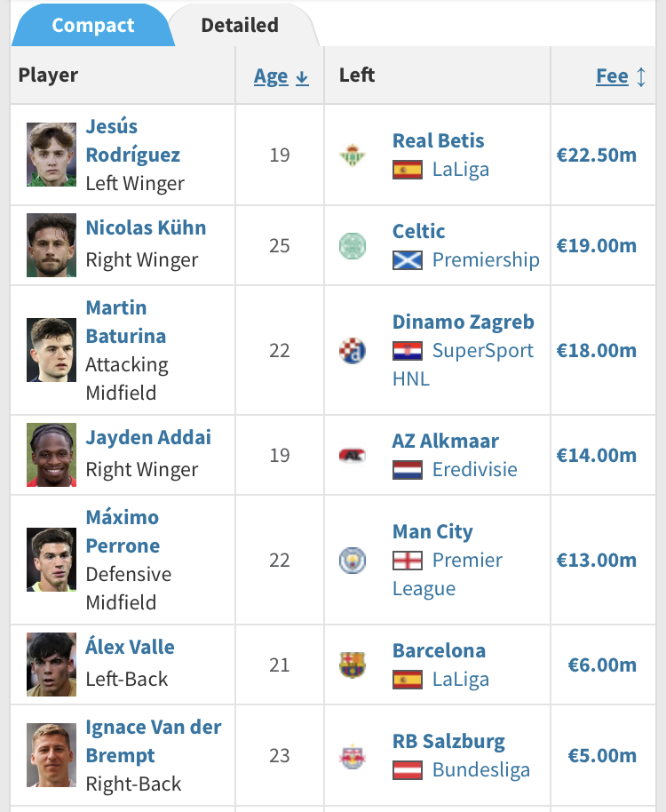The width and height of the screenshot is (666, 812).
Task: Click the RB Salzburg club logo
Action: (x=353, y=755)
